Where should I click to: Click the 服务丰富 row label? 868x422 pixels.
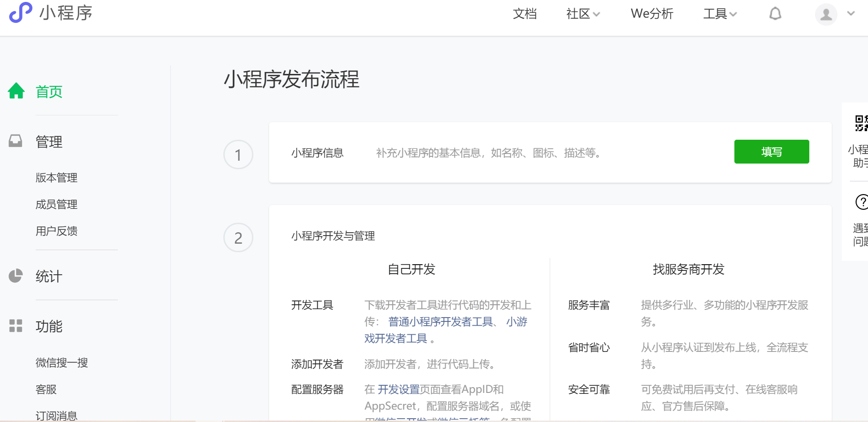589,305
